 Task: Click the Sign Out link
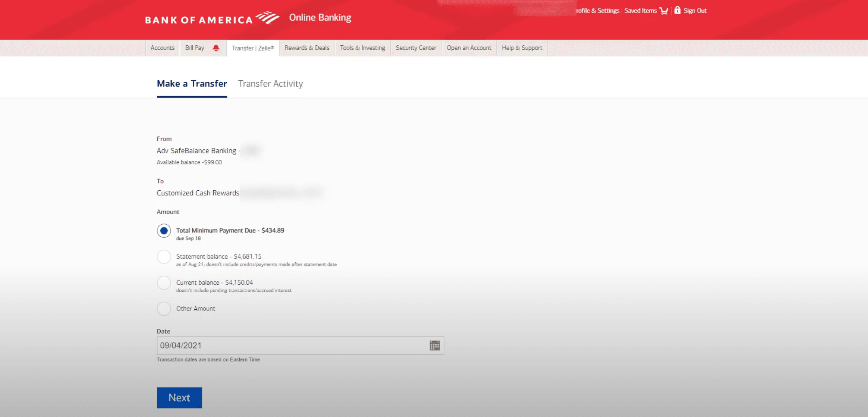695,11
